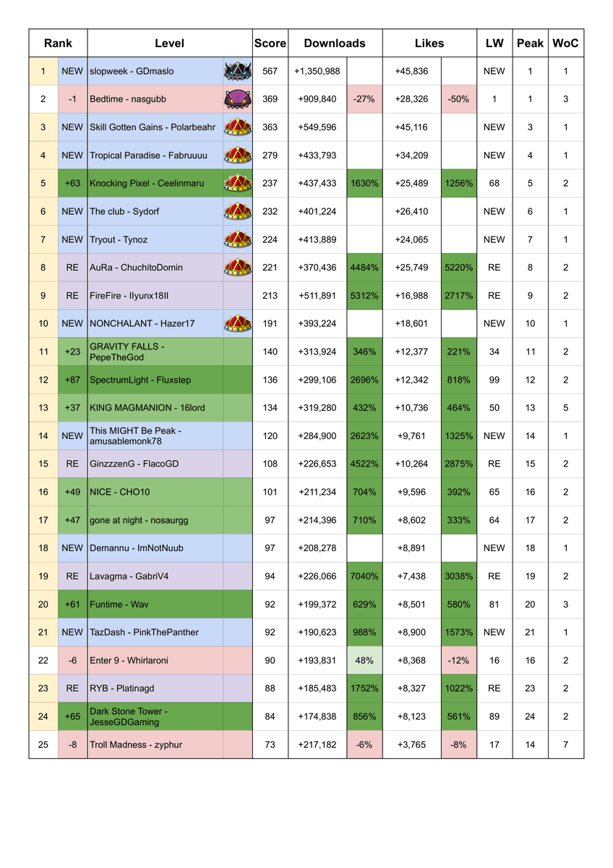This screenshot has width=613, height=868.
Task: Click the Score column header
Action: tap(270, 43)
